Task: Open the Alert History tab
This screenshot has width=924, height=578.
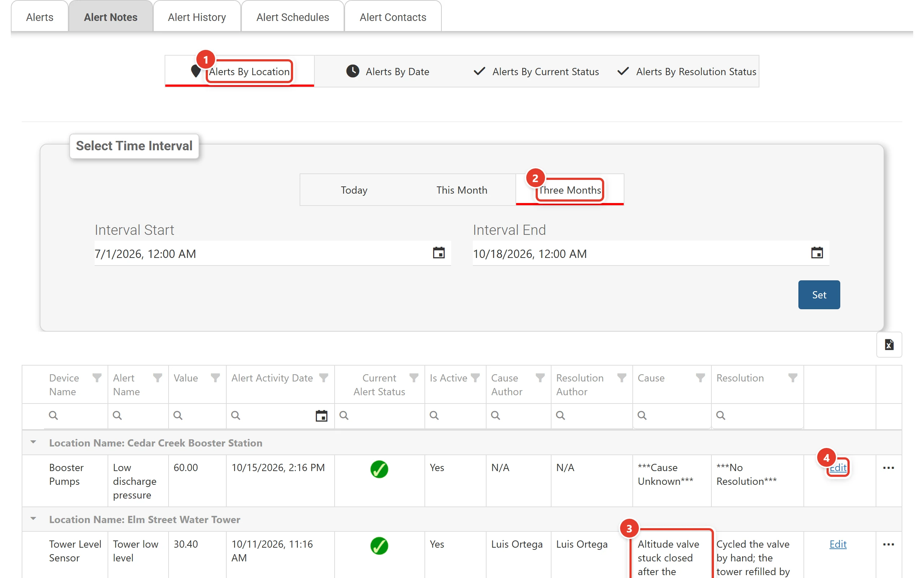Action: 197,17
